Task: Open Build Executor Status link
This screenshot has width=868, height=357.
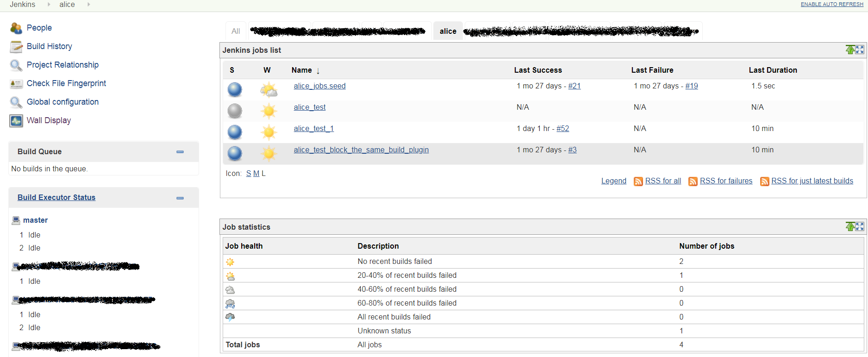Action: [56, 198]
